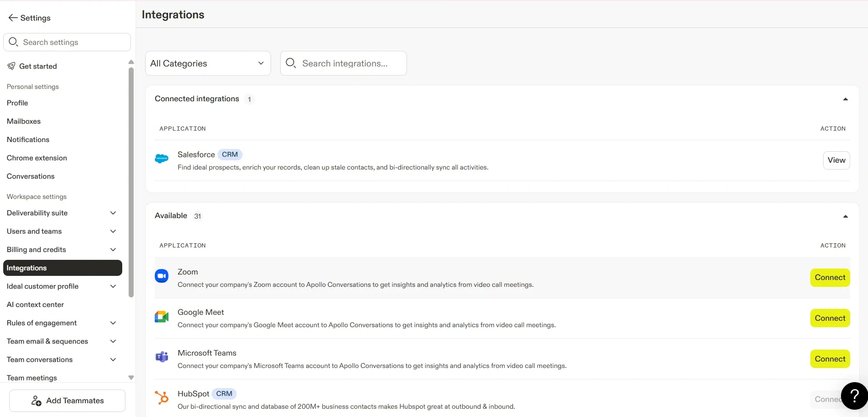
Task: Expand Deliverability suite in sidebar
Action: (x=113, y=213)
